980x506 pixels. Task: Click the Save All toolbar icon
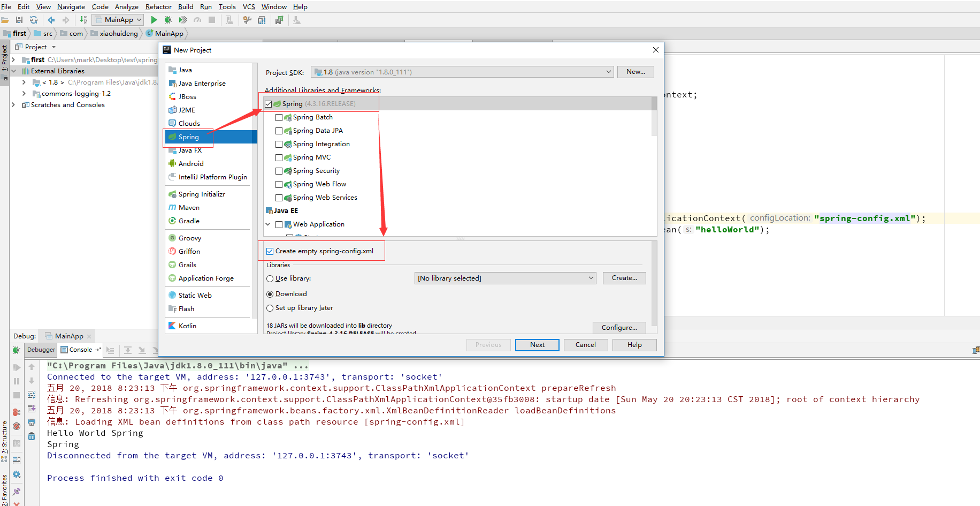[x=19, y=20]
